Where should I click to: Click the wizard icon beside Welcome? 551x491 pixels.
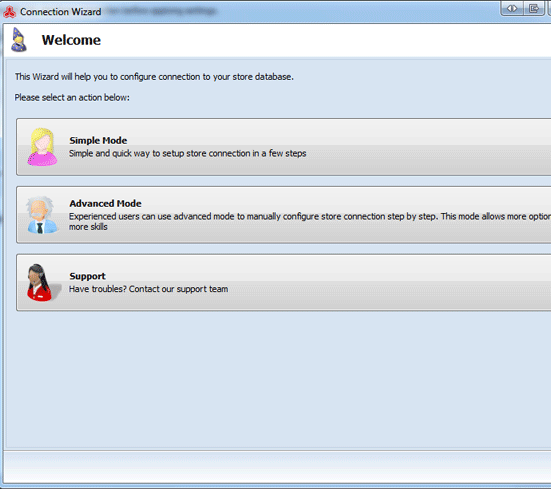19,40
